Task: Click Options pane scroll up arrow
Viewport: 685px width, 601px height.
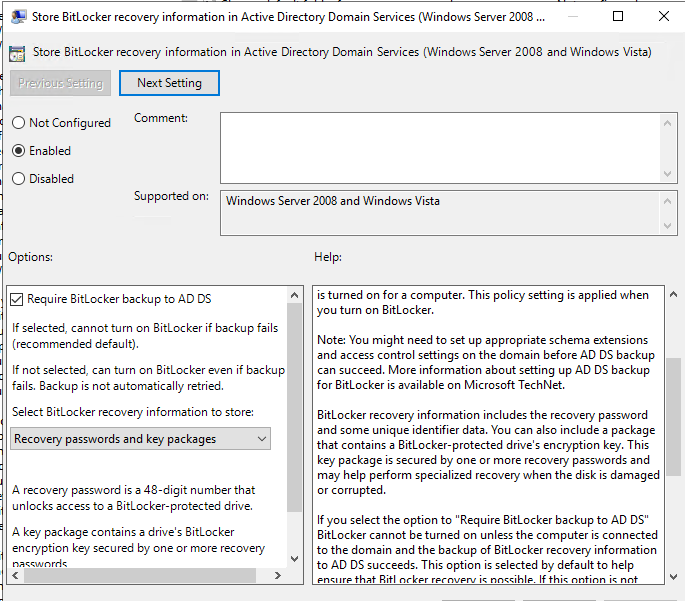Action: (295, 296)
